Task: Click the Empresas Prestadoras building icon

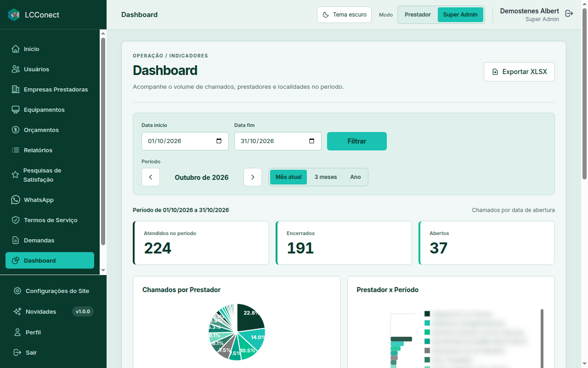Action: point(16,89)
